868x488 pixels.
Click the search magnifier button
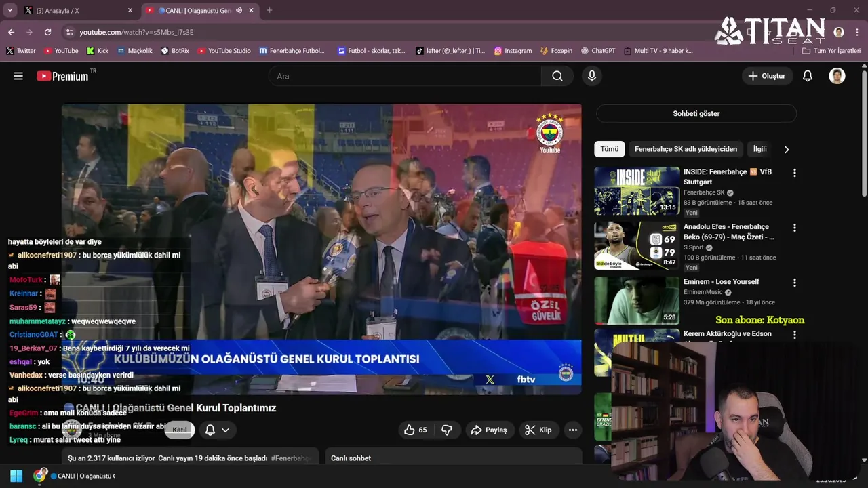pyautogui.click(x=557, y=76)
